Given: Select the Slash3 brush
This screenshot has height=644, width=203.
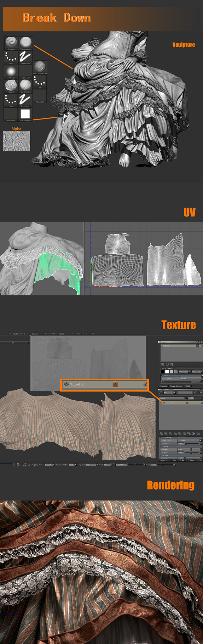Looking at the screenshot, I should point(11,86).
